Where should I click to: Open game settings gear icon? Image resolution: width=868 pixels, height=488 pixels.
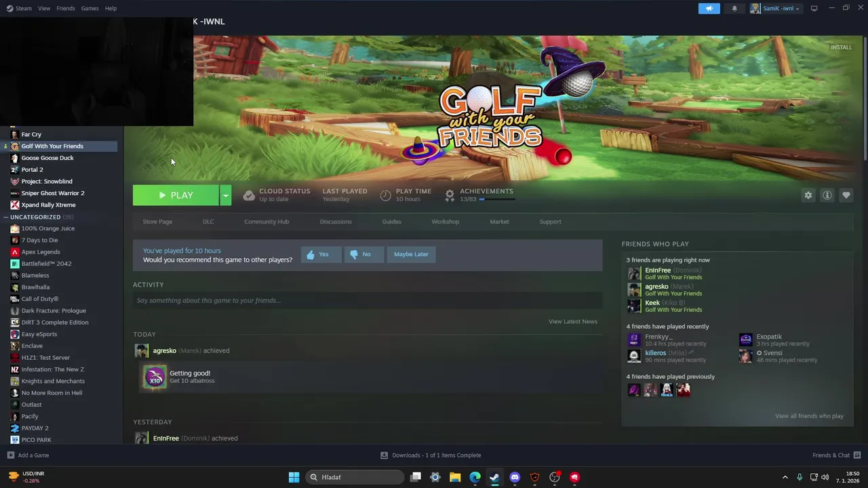coord(808,195)
